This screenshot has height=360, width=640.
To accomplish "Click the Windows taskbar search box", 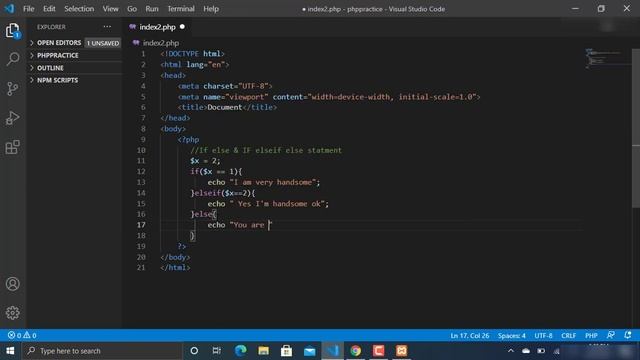I will coord(102,351).
